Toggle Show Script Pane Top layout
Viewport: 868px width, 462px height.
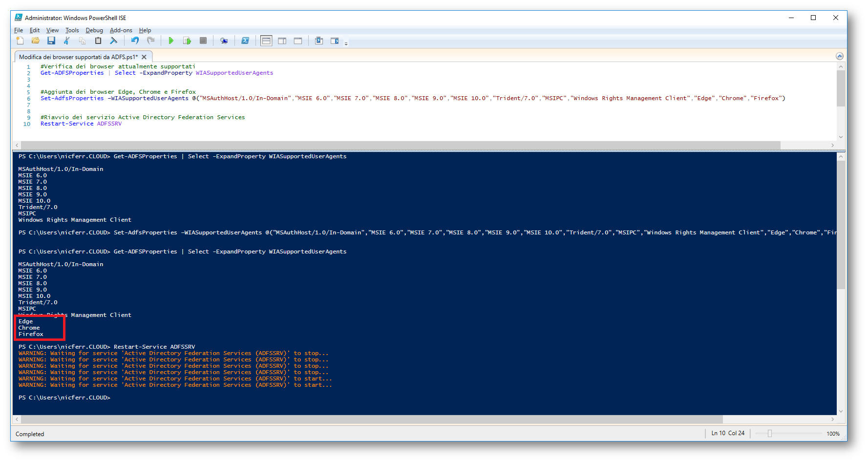[266, 41]
